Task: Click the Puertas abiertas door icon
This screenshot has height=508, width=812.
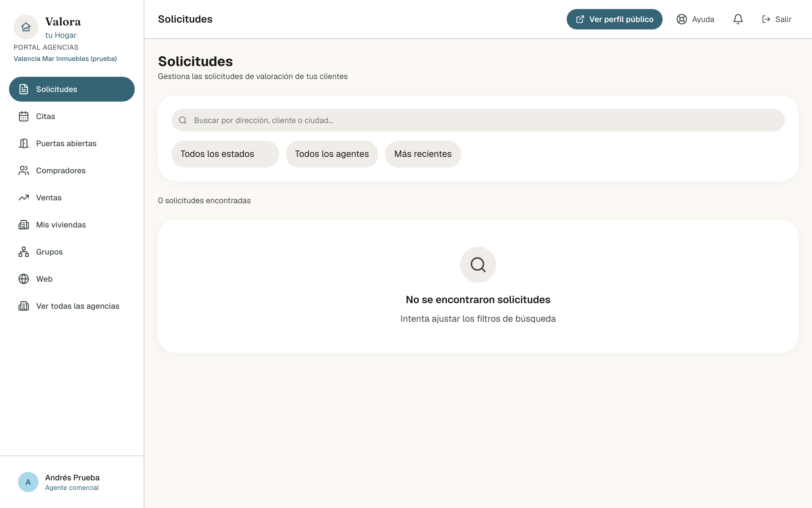Action: coord(23,143)
